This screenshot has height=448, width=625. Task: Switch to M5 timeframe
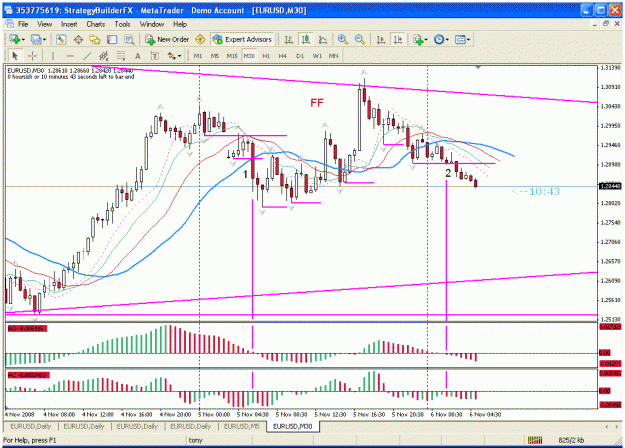pos(215,56)
